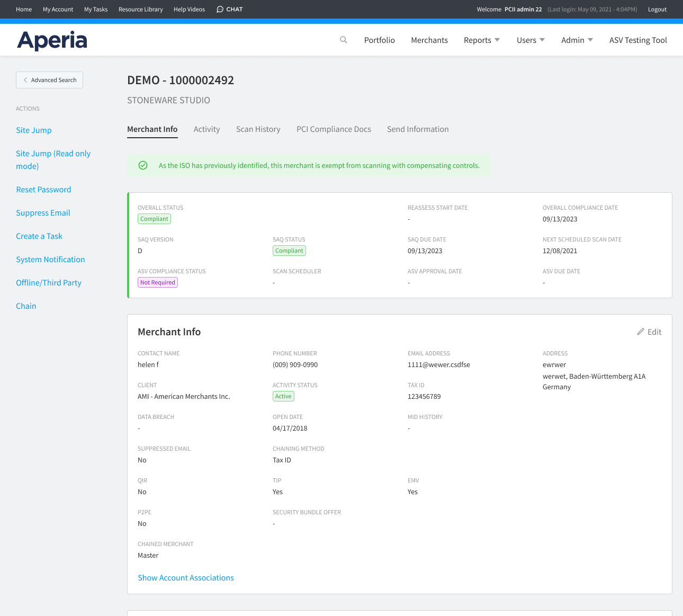Click the Aperia logo
Image resolution: width=683 pixels, height=616 pixels.
(52, 40)
